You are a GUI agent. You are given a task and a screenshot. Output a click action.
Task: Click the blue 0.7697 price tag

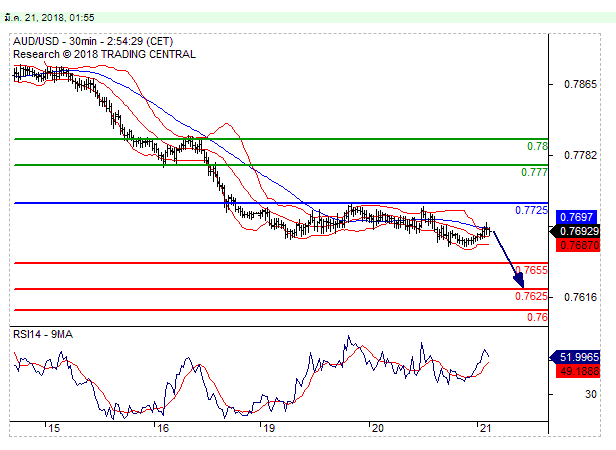[x=576, y=217]
